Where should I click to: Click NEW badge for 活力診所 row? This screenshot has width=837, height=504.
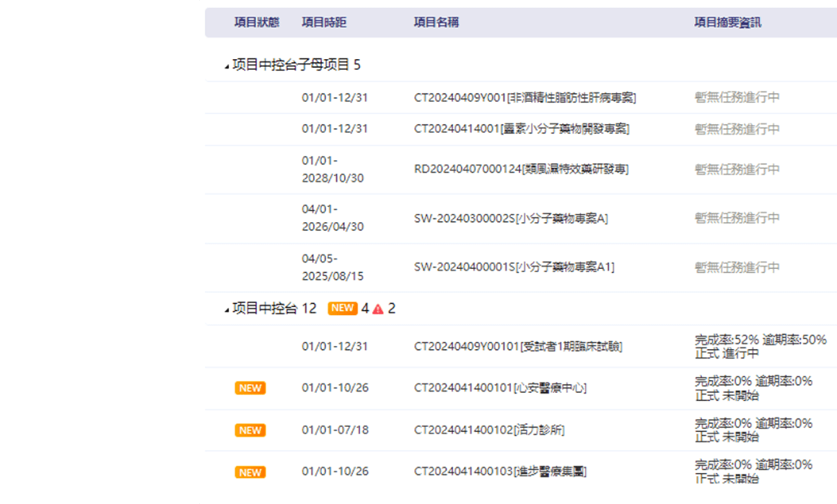pyautogui.click(x=250, y=430)
